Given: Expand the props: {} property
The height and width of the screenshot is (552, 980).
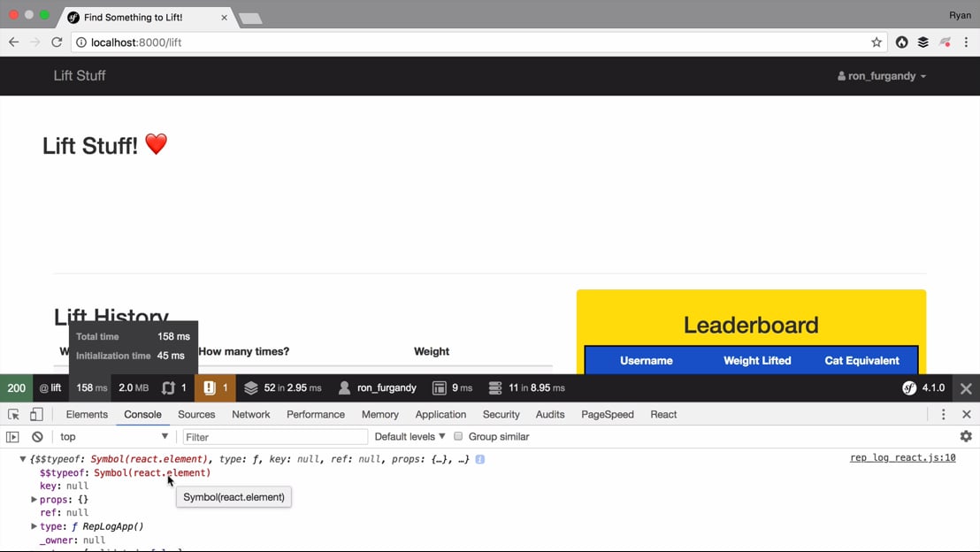Looking at the screenshot, I should tap(34, 500).
